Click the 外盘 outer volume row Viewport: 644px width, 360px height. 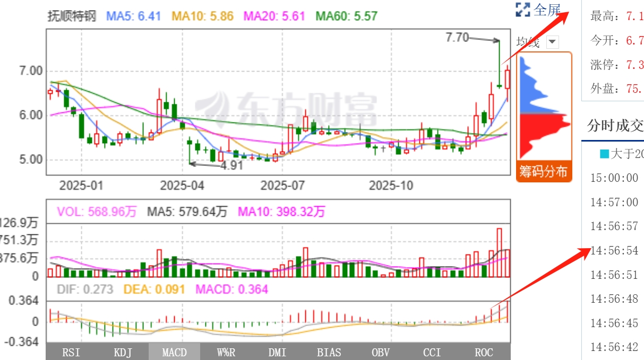coord(616,89)
